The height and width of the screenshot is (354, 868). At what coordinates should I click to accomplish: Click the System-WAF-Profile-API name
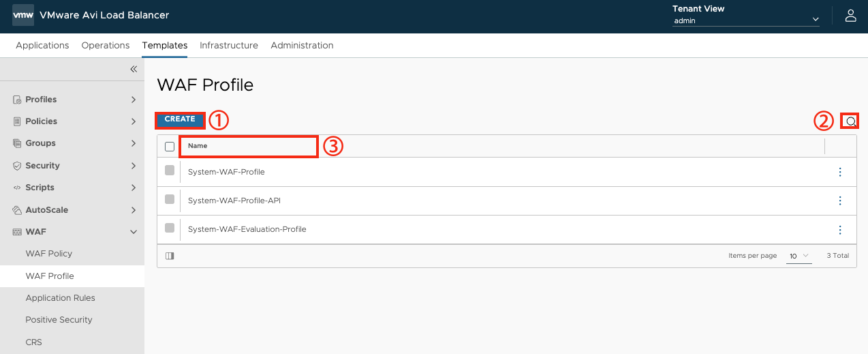pos(234,201)
